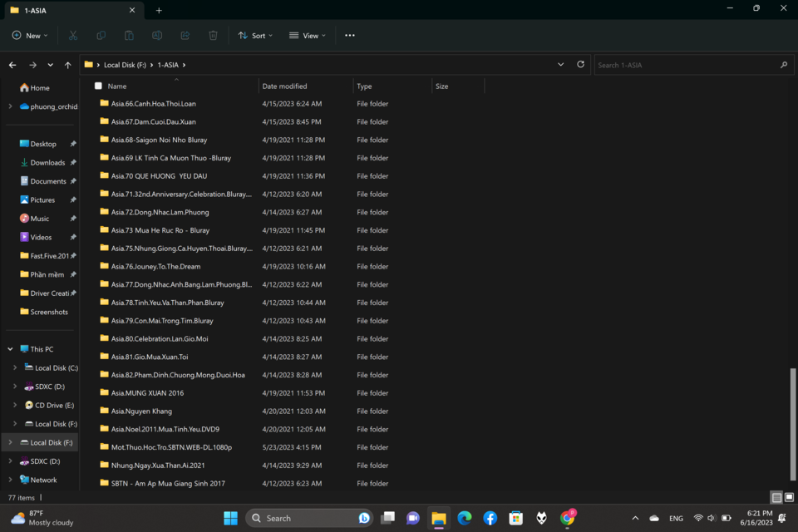The image size is (798, 532).
Task: Open recent locations chevron beside forward arrow
Action: 51,65
